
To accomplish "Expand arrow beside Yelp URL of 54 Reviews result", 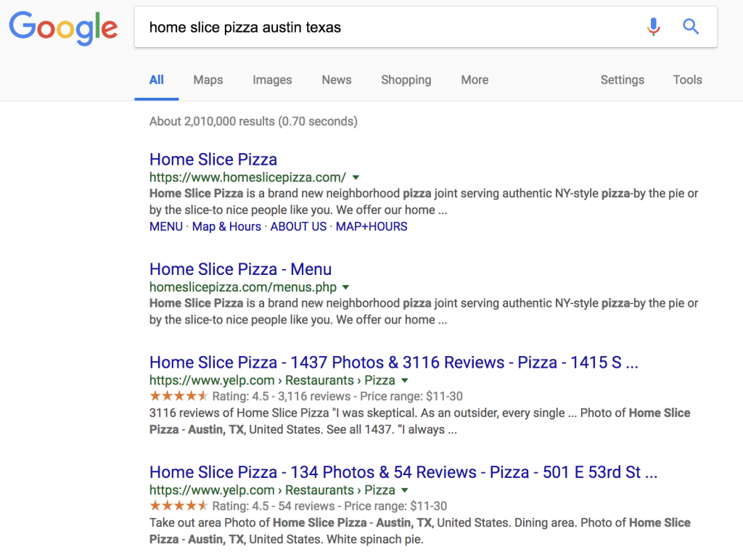I will pyautogui.click(x=405, y=490).
